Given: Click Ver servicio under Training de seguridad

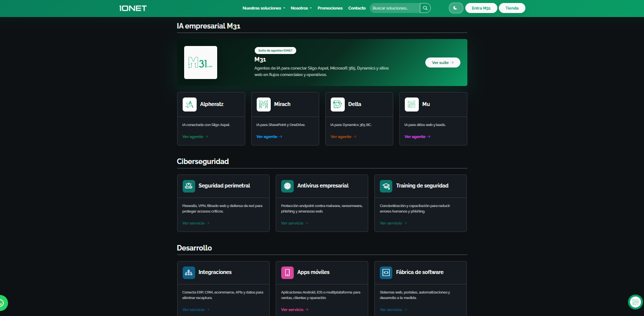Looking at the screenshot, I should click(393, 223).
